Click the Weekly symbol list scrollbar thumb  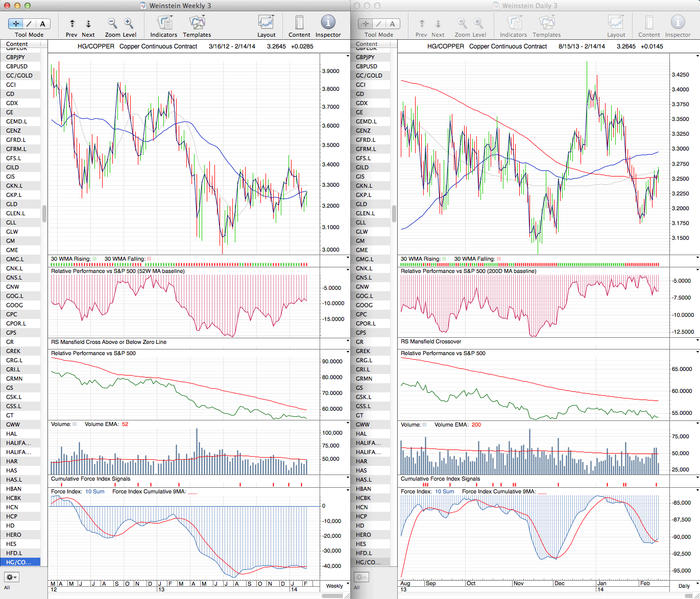pos(44,214)
